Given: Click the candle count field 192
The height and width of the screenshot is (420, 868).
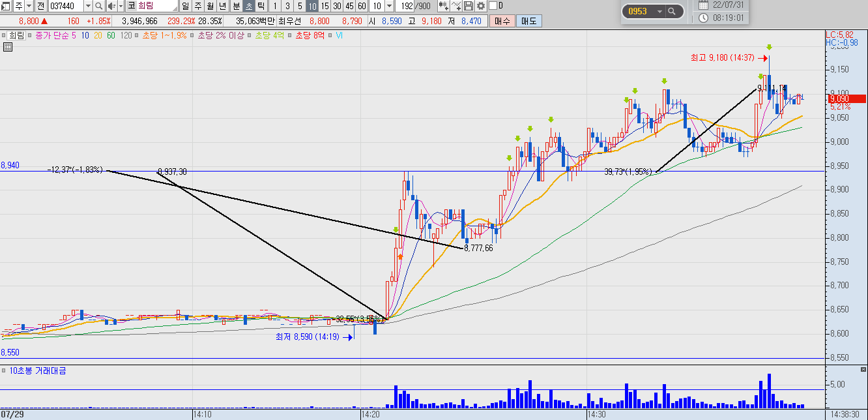Looking at the screenshot, I should pos(406,6).
